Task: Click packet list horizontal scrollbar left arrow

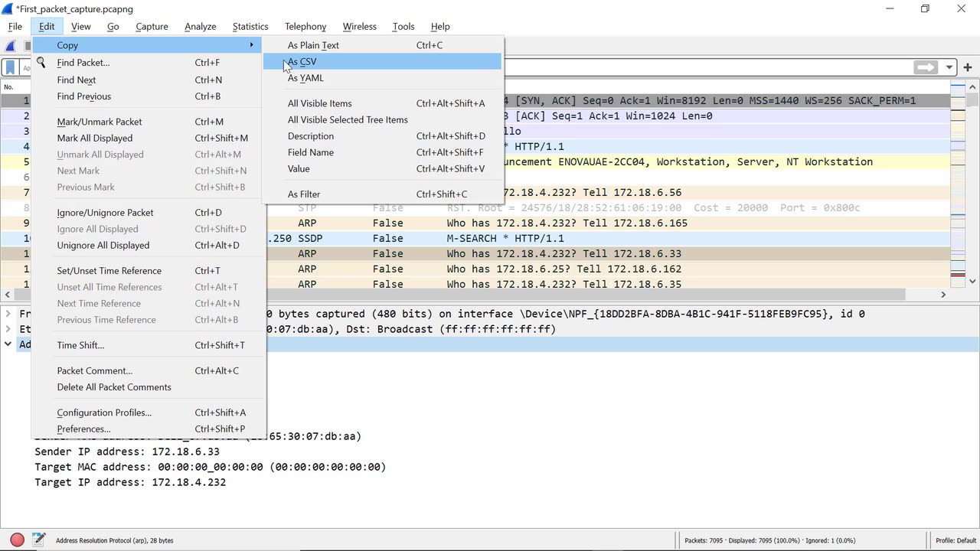Action: [8, 295]
